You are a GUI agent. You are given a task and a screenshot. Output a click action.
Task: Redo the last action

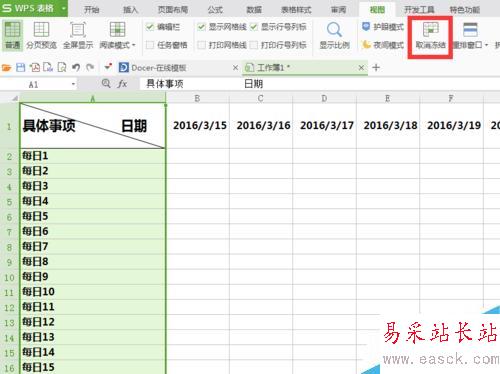90,68
